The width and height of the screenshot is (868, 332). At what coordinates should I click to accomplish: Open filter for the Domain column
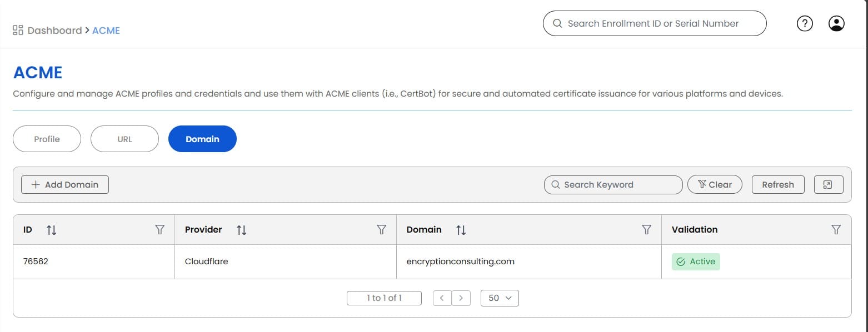646,230
